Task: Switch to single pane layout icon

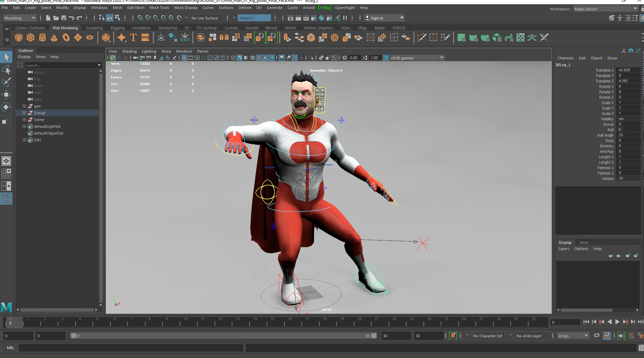Action: tap(6, 161)
